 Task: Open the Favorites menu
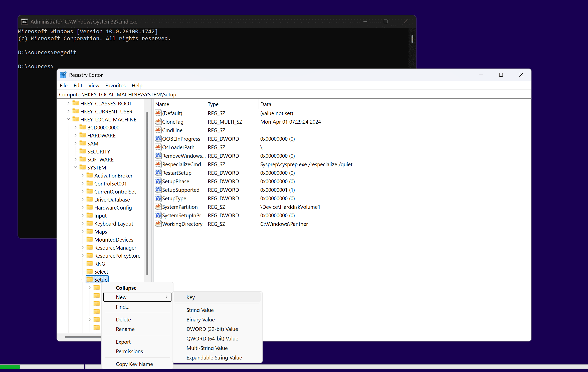pos(115,86)
